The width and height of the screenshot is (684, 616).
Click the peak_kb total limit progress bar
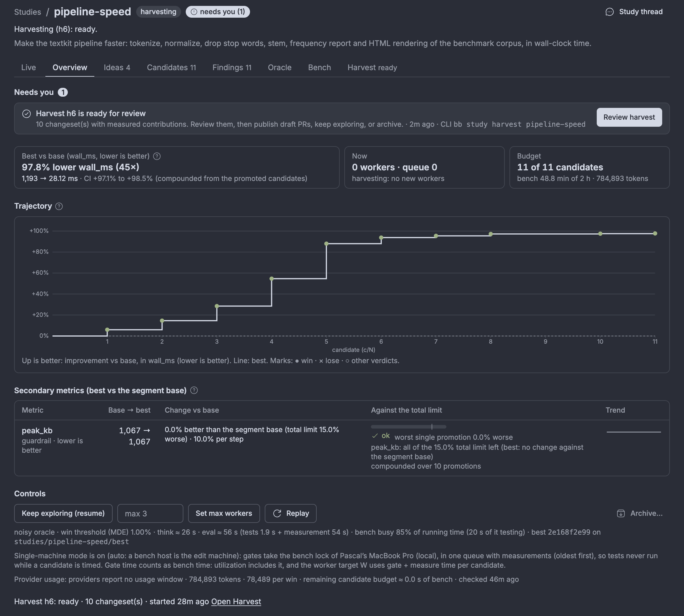[408, 426]
